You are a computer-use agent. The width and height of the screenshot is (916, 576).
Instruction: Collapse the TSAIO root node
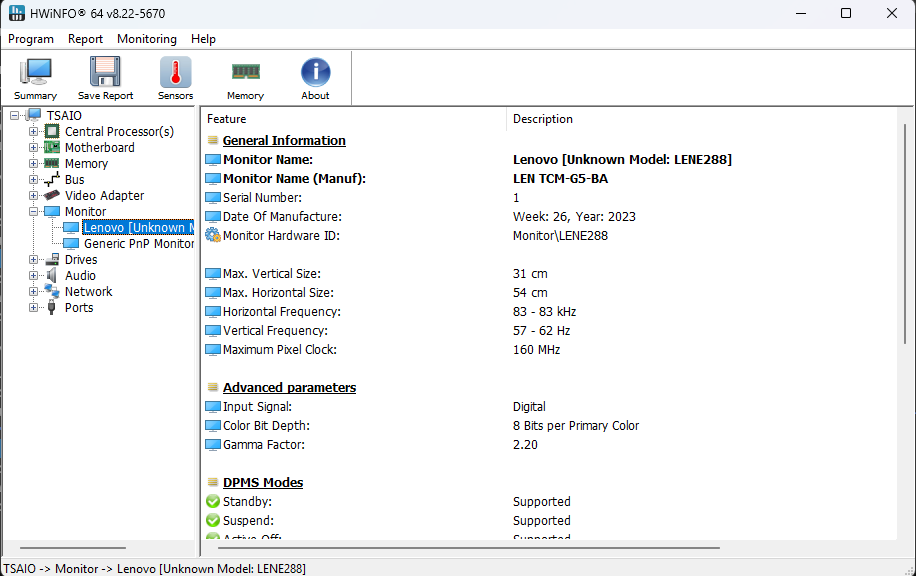click(x=15, y=116)
